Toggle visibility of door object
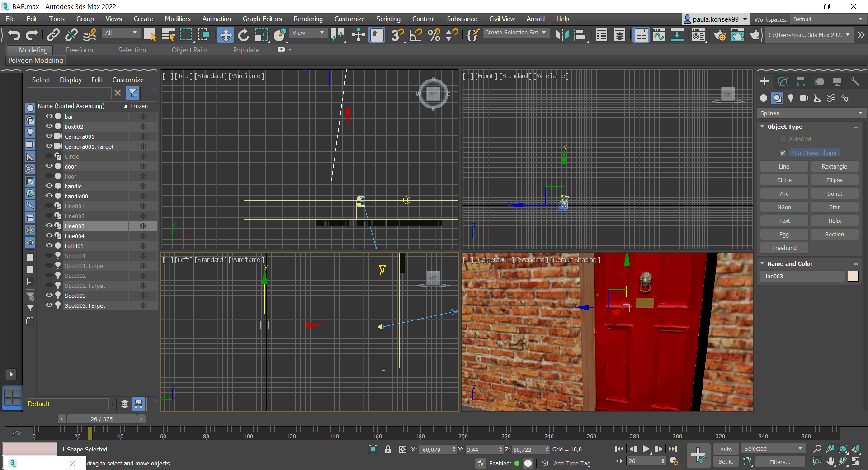 click(49, 166)
